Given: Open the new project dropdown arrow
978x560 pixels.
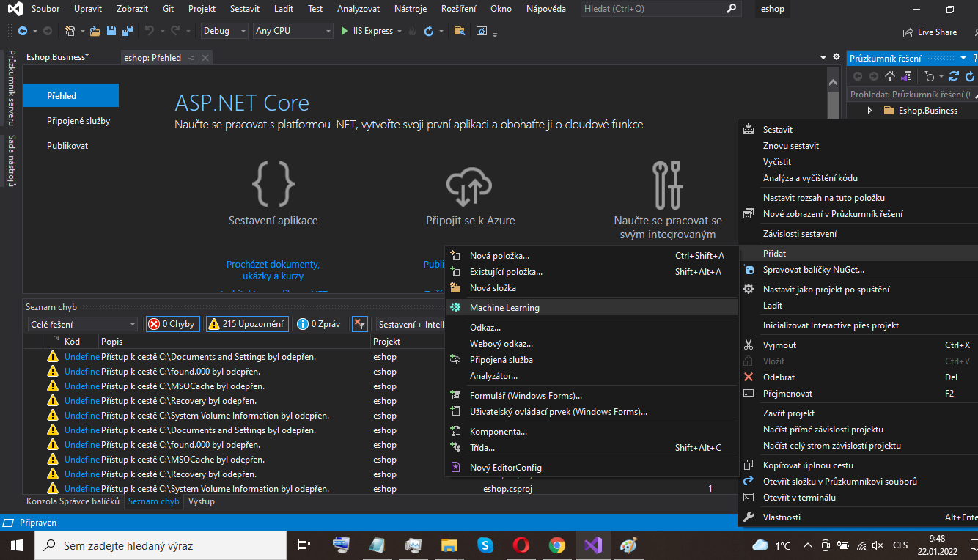Looking at the screenshot, I should [x=82, y=31].
